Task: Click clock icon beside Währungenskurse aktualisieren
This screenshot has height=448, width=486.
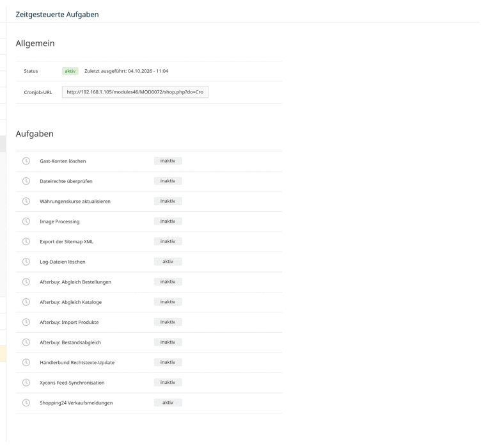Action: (26, 201)
